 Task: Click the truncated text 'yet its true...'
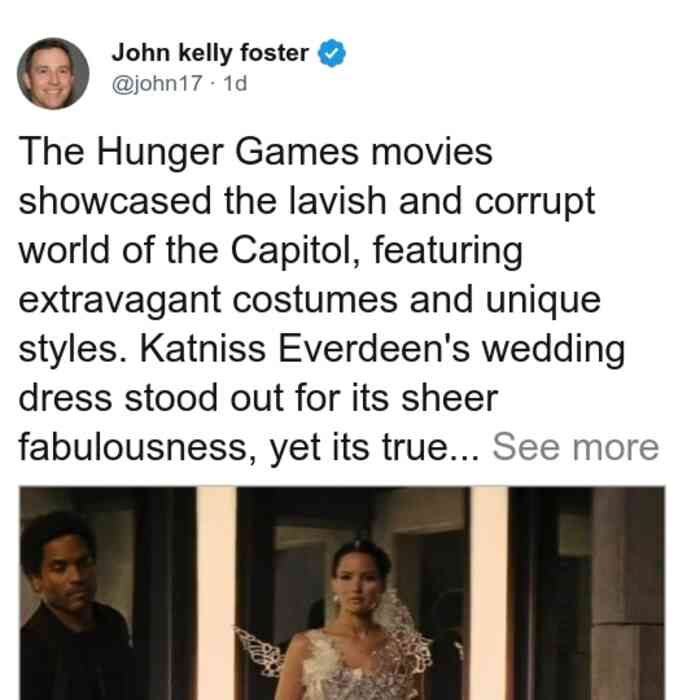tap(375, 447)
